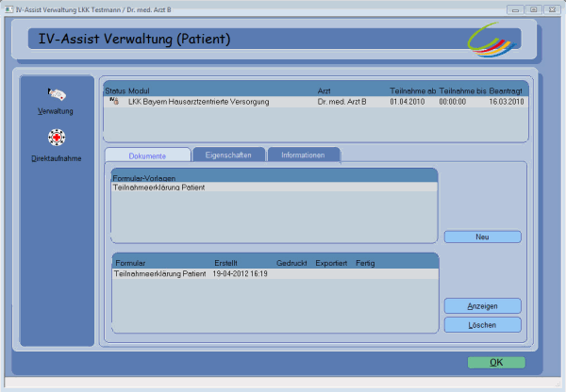Click the Direktaufnahme label in sidebar

click(57, 158)
